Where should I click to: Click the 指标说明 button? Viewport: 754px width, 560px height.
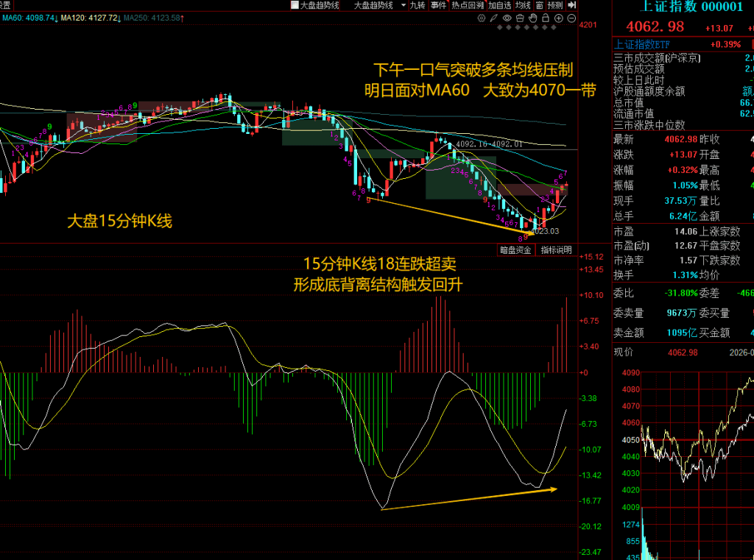click(556, 250)
